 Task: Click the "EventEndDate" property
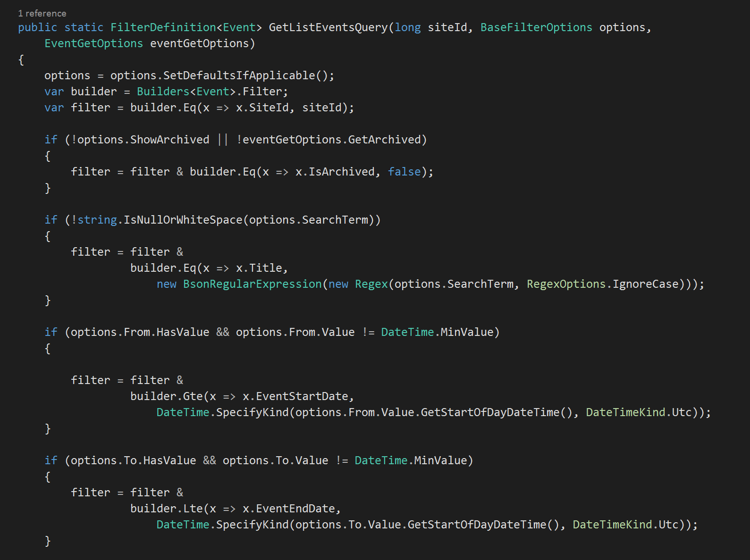point(295,509)
